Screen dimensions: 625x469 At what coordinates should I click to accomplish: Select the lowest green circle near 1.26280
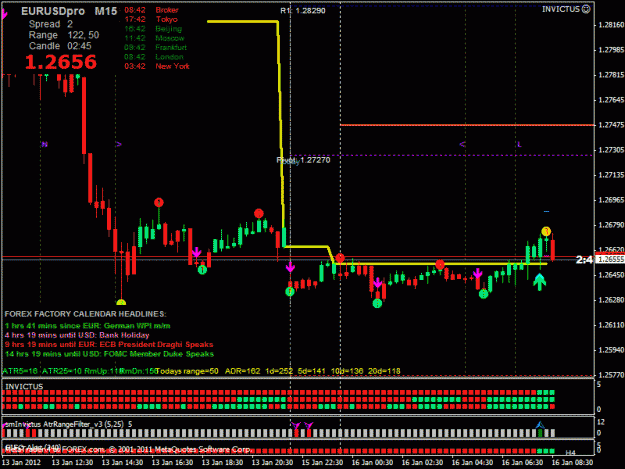click(x=377, y=303)
